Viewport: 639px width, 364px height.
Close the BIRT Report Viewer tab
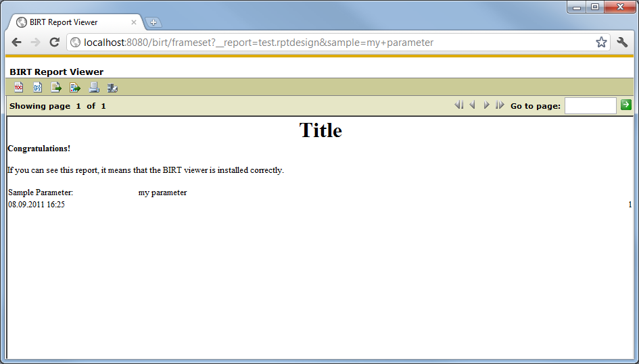point(134,22)
